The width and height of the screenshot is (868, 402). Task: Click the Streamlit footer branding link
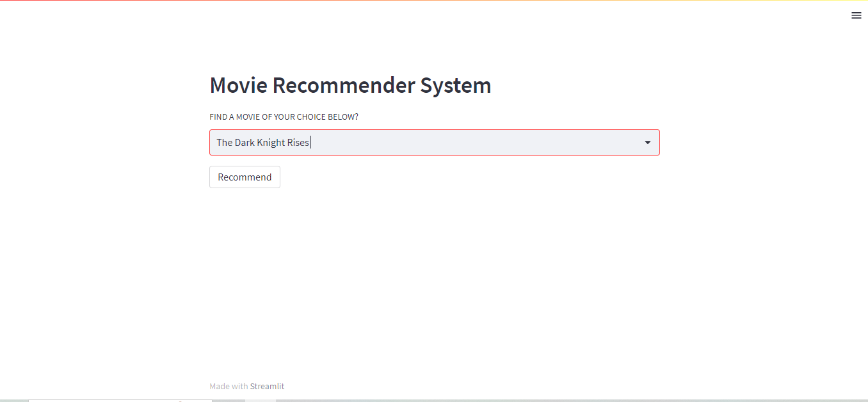click(x=267, y=386)
